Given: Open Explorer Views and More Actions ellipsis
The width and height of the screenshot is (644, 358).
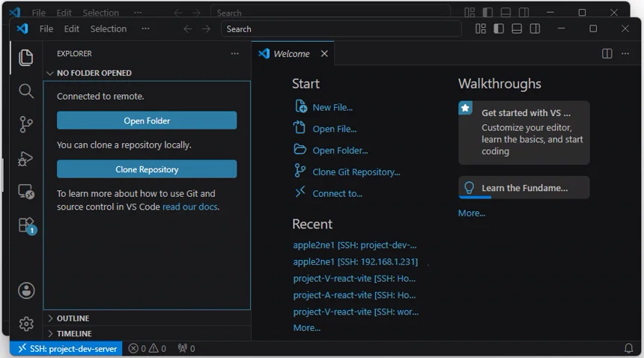Looking at the screenshot, I should tap(234, 53).
